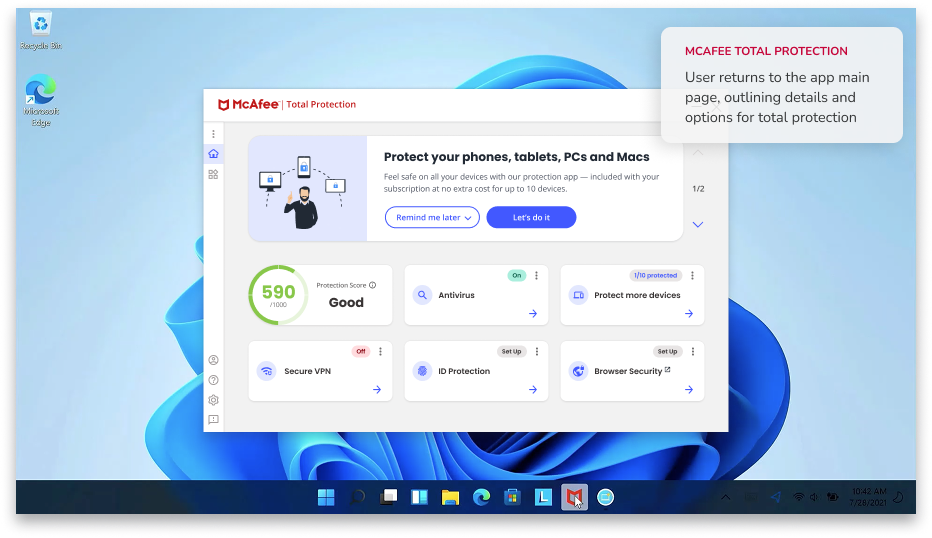Open the Windows Start menu
The image size is (932, 538).
click(x=326, y=497)
